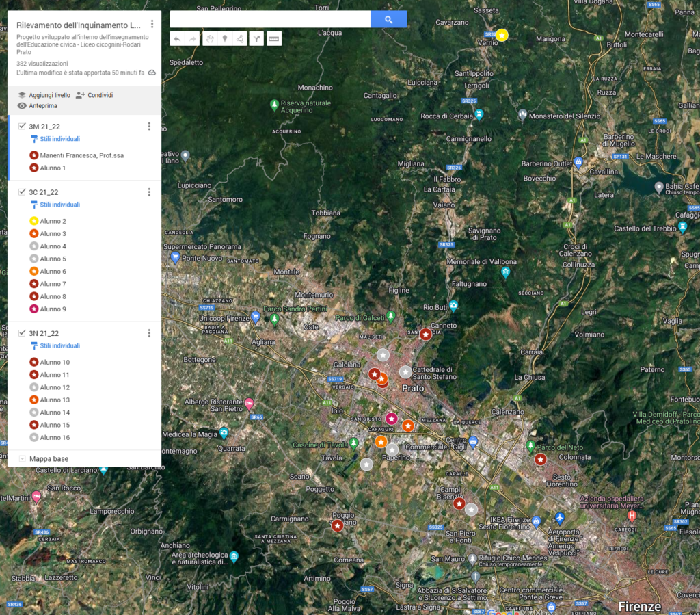Click Aggiungi livello to add layer
This screenshot has height=615, width=700.
(x=44, y=95)
